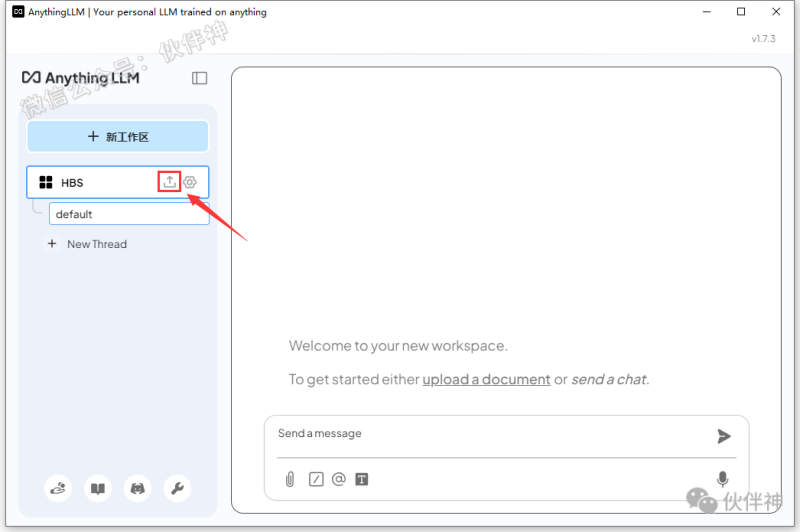Focus the Send a message input field
Image resolution: width=800 pixels, height=532 pixels.
[490, 434]
